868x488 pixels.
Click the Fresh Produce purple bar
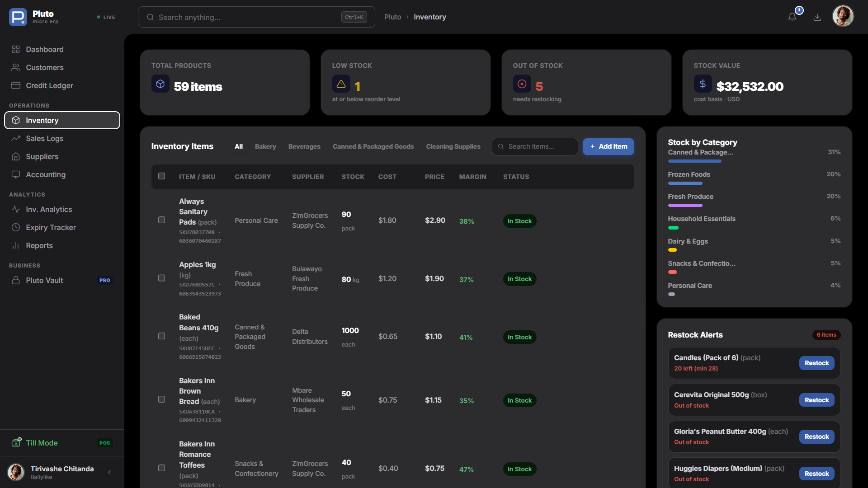click(685, 206)
